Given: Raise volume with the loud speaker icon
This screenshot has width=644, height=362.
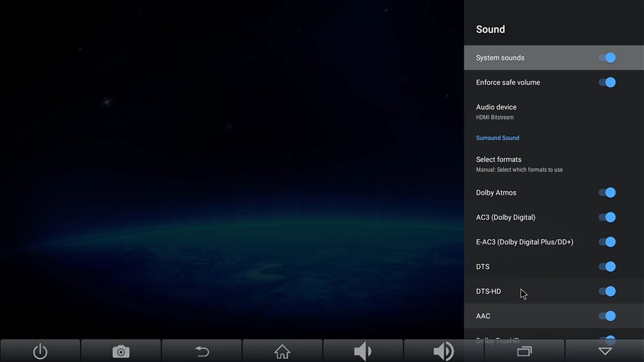Looking at the screenshot, I should tap(443, 351).
